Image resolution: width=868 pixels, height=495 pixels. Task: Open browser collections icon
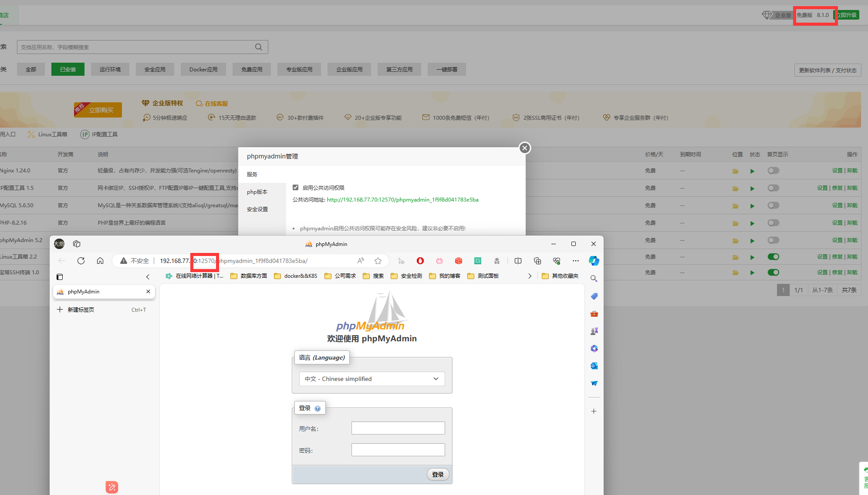click(537, 261)
